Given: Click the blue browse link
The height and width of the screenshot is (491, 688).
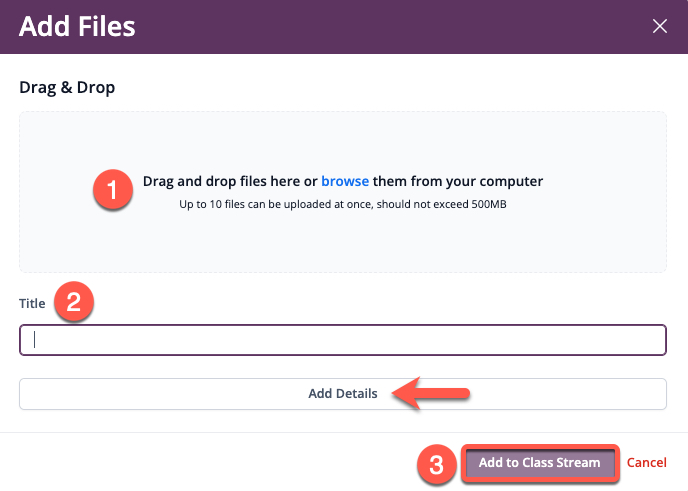Looking at the screenshot, I should pos(345,181).
